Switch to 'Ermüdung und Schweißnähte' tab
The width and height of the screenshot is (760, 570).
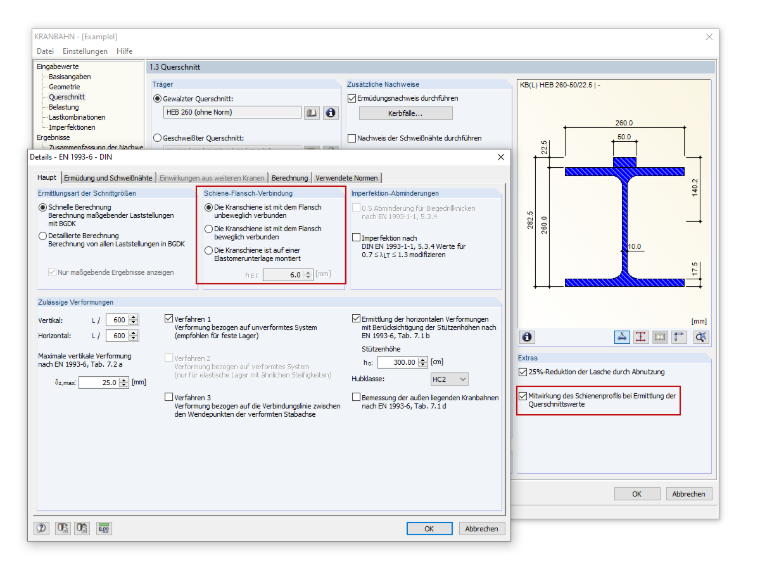click(x=108, y=178)
